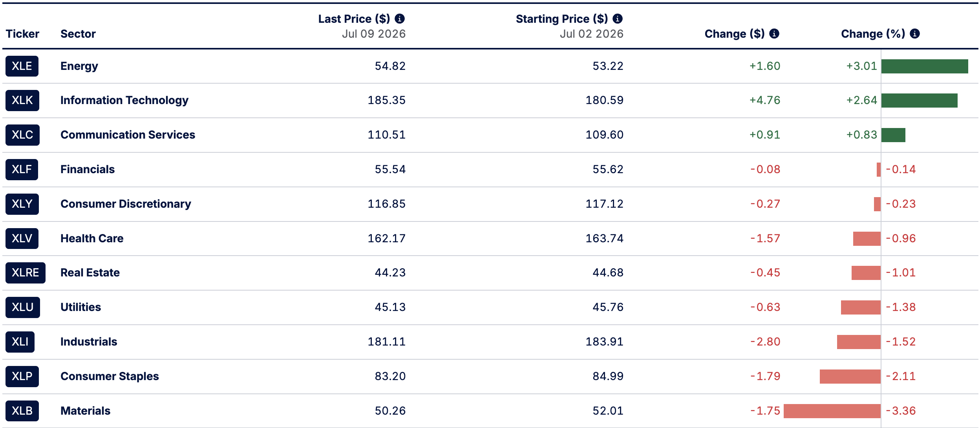The width and height of the screenshot is (980, 428).
Task: Open the Information Technology sector link
Action: tap(124, 101)
